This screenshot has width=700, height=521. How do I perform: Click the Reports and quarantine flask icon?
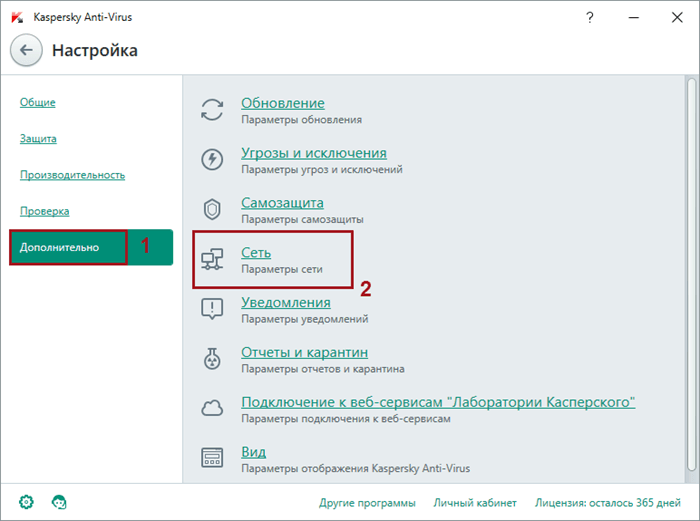point(212,358)
